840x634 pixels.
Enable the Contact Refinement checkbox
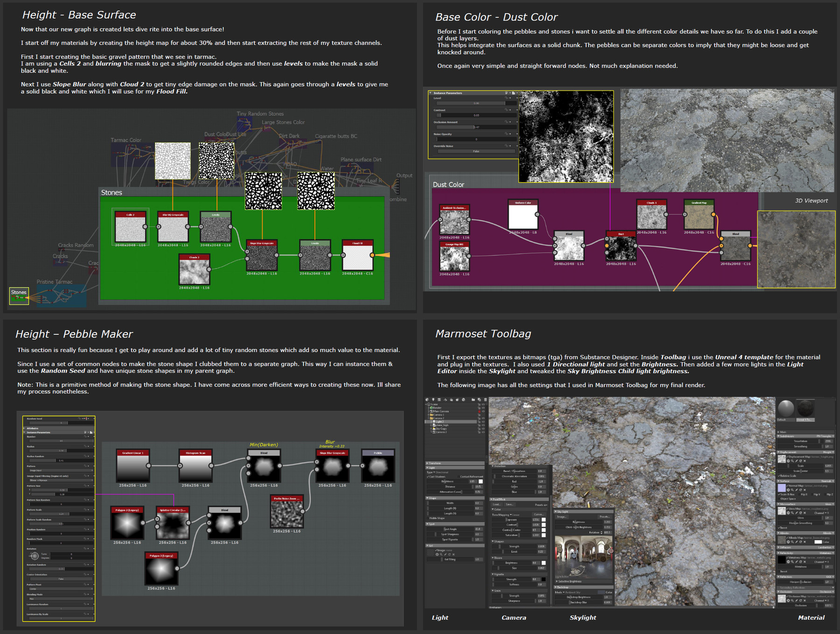(458, 477)
